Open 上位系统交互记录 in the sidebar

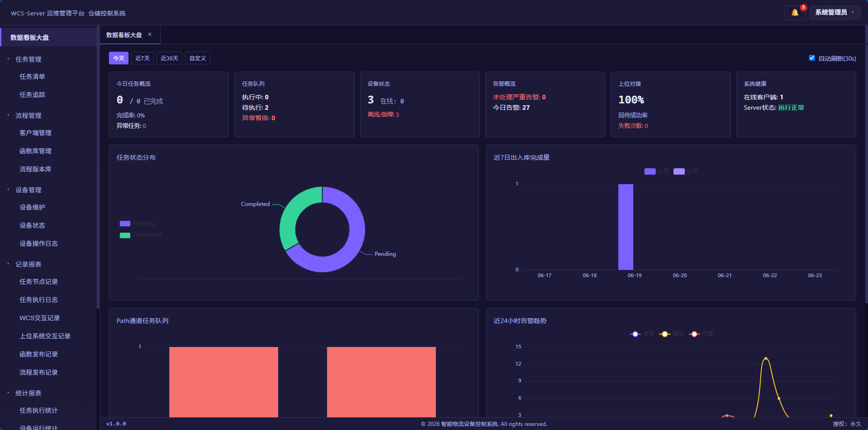(45, 336)
